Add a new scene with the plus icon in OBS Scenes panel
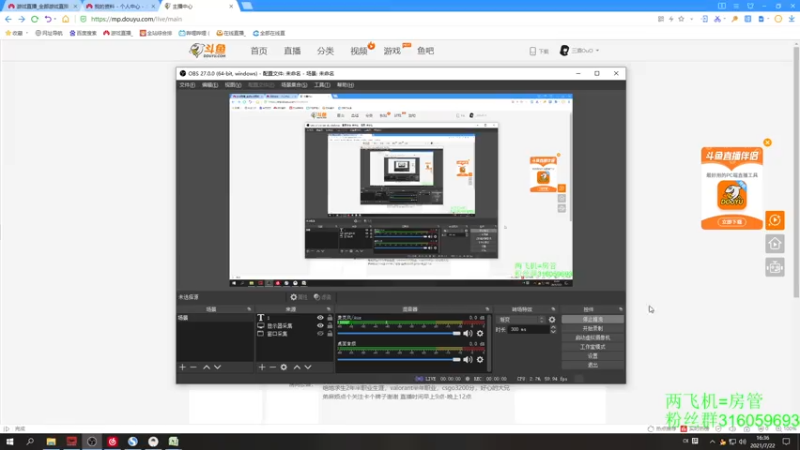Viewport: 800px width, 450px height. tap(183, 367)
